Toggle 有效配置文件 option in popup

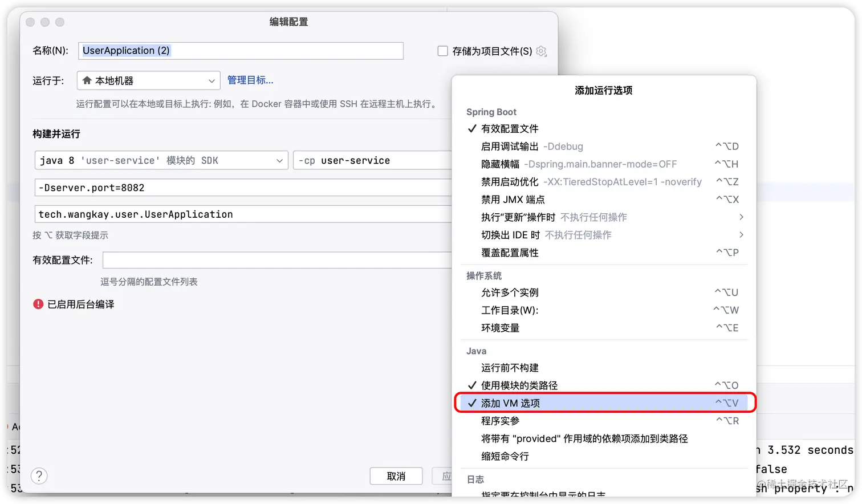coord(604,129)
